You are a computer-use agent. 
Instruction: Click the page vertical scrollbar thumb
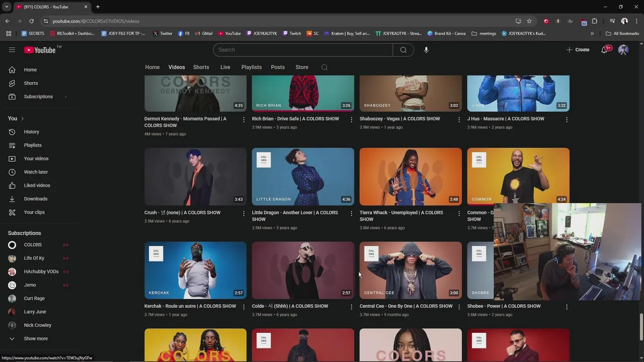pos(641,327)
